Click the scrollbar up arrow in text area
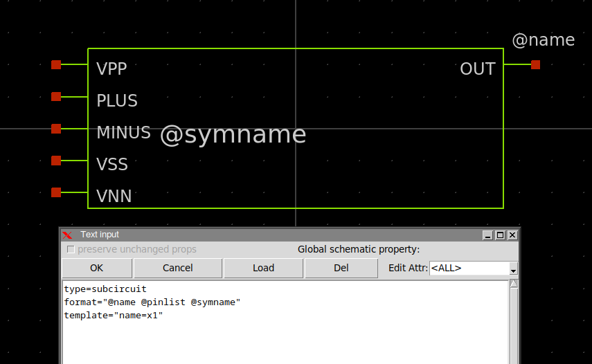Screen dimensions: 592x364 [x=514, y=284]
